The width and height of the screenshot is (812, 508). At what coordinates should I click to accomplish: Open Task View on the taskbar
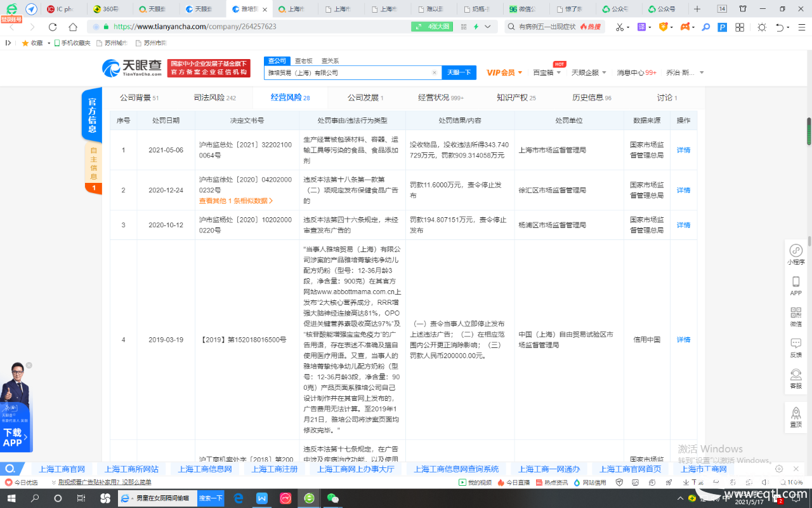81,498
